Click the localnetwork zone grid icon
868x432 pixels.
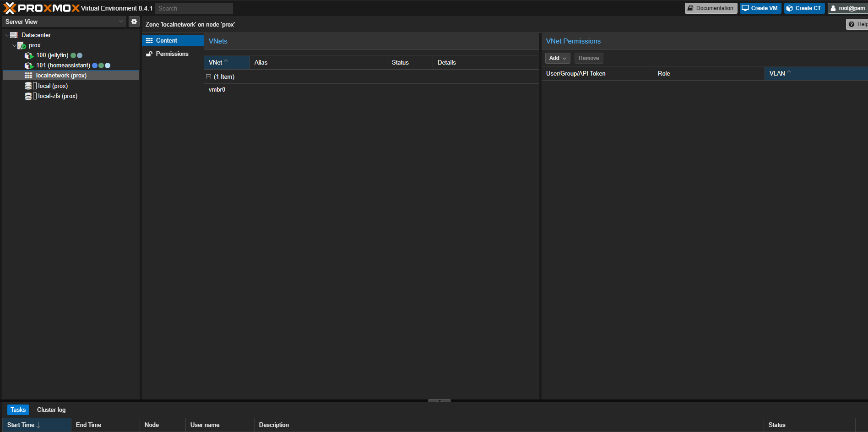pos(28,76)
